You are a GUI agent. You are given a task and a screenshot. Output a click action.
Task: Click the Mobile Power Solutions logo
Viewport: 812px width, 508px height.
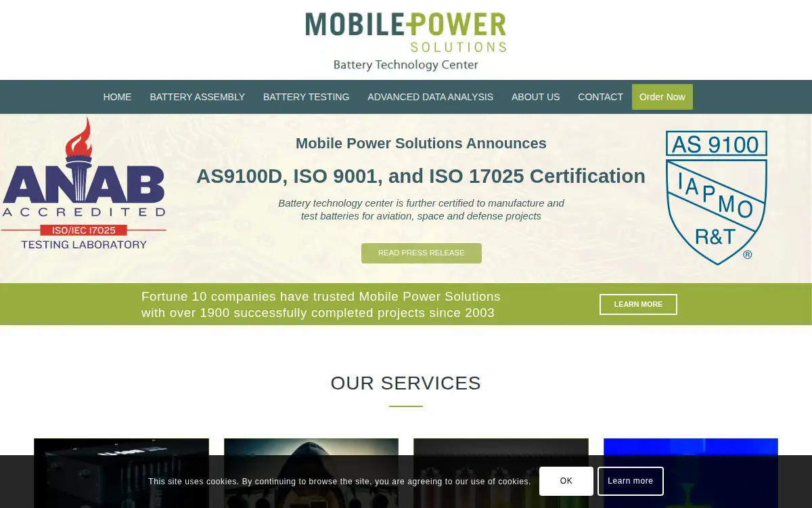(405, 41)
